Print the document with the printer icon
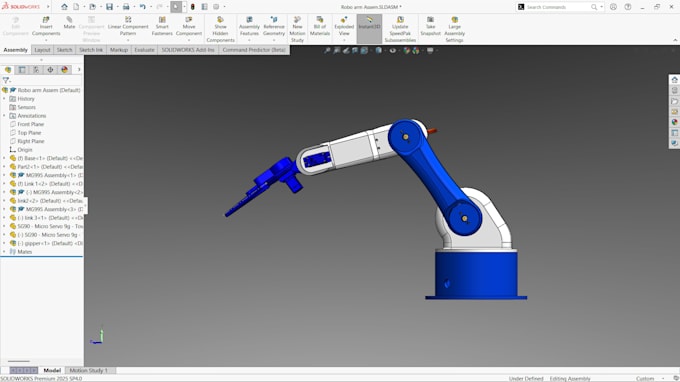 [126, 7]
